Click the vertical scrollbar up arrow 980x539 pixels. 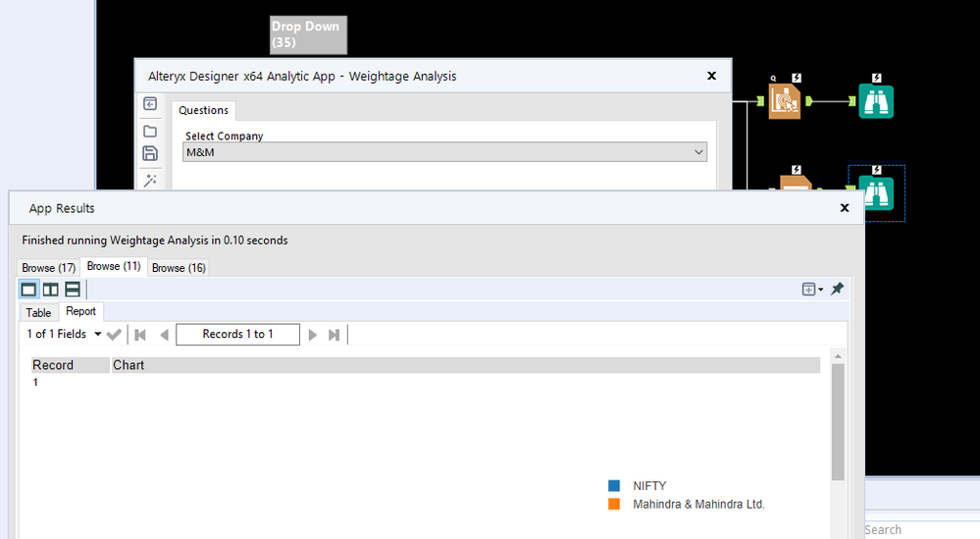(x=838, y=356)
